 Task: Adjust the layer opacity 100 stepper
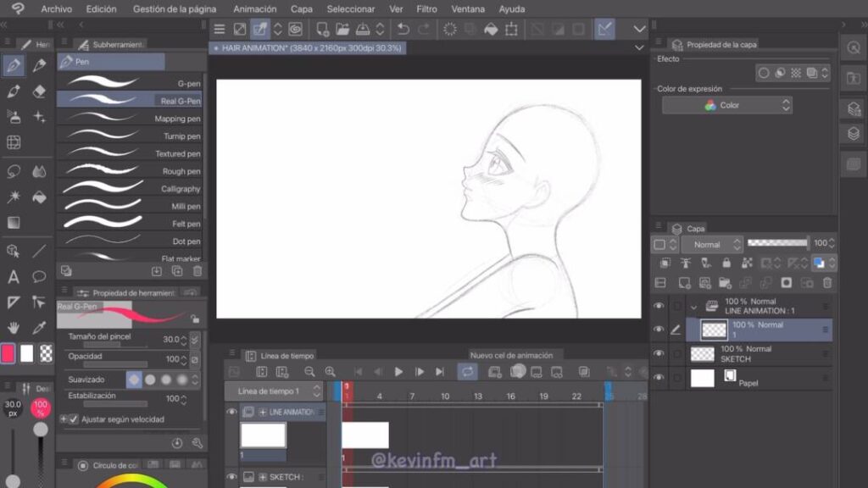[832, 243]
